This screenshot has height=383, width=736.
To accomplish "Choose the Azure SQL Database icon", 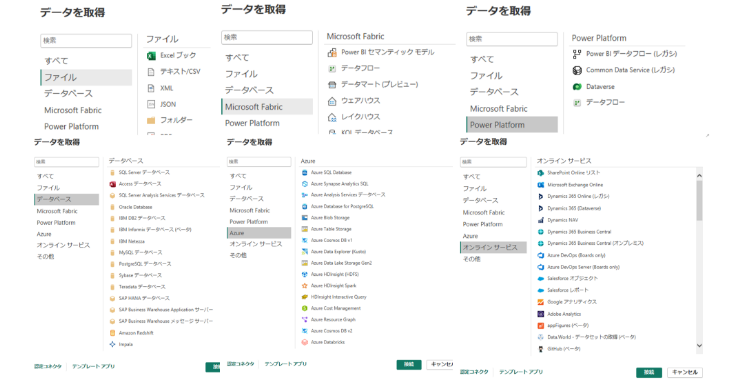I will coord(305,173).
